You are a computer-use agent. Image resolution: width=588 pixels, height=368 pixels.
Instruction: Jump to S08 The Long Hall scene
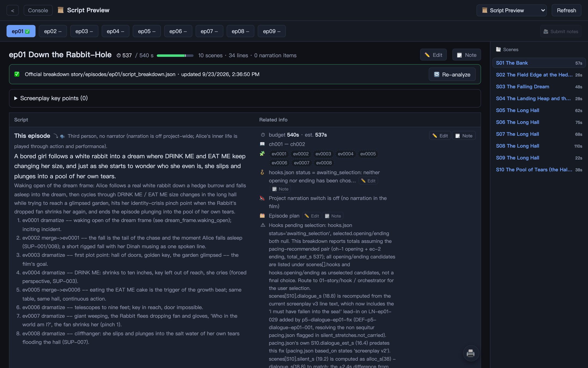[539, 146]
